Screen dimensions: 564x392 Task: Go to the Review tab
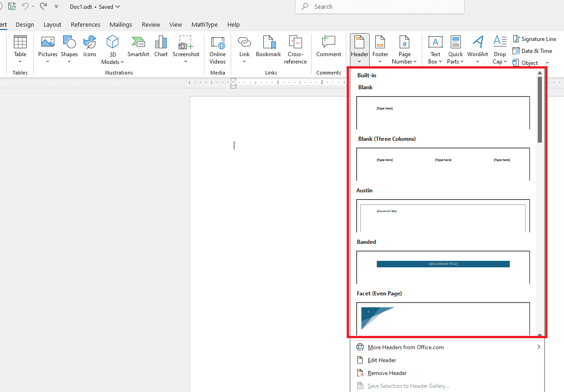(151, 24)
